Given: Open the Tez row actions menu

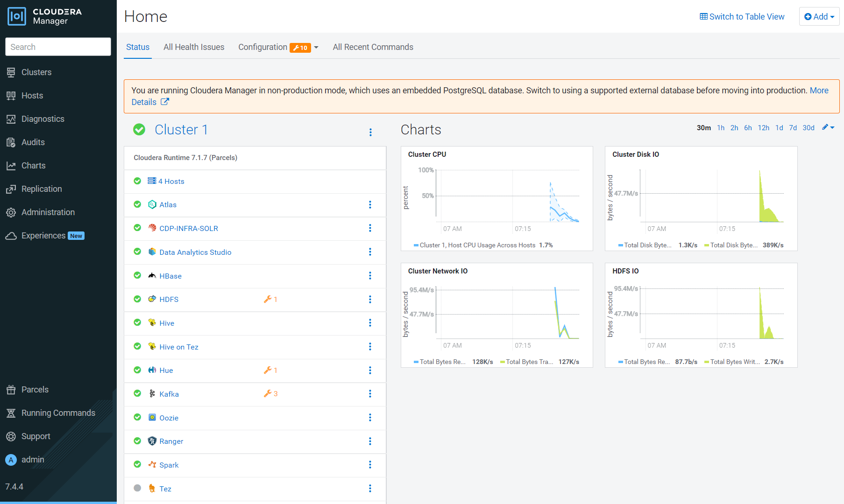Looking at the screenshot, I should click(370, 488).
